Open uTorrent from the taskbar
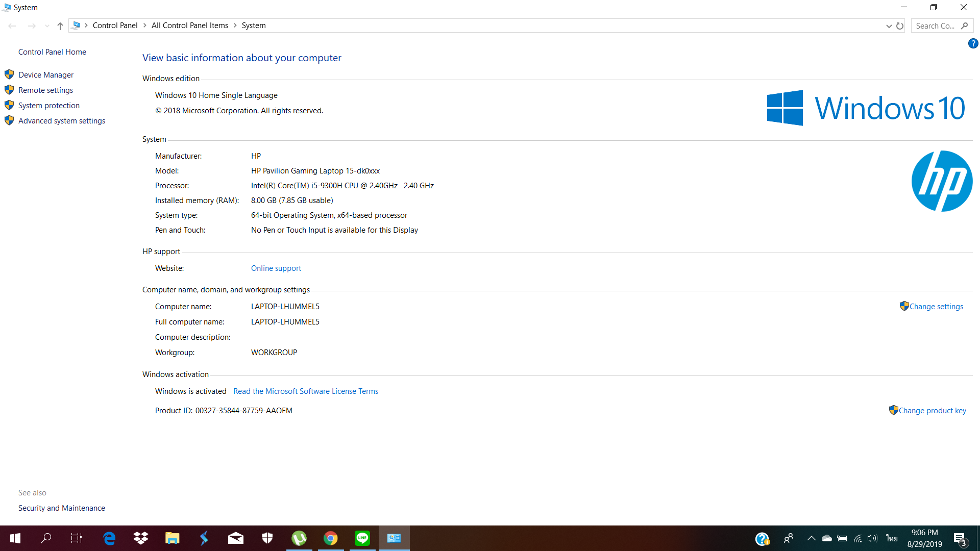 [299, 538]
